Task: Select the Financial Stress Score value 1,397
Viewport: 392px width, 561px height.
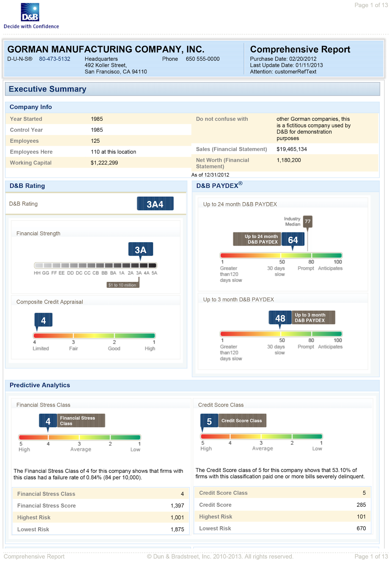Action: coord(177,506)
